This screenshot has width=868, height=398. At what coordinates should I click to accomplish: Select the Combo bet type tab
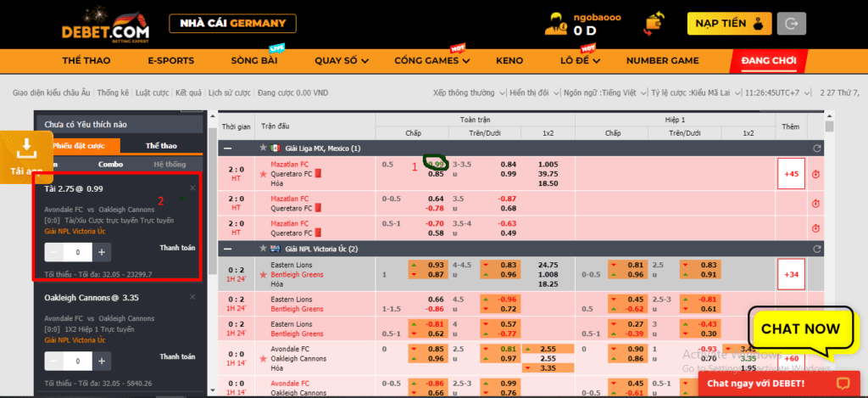coord(110,164)
